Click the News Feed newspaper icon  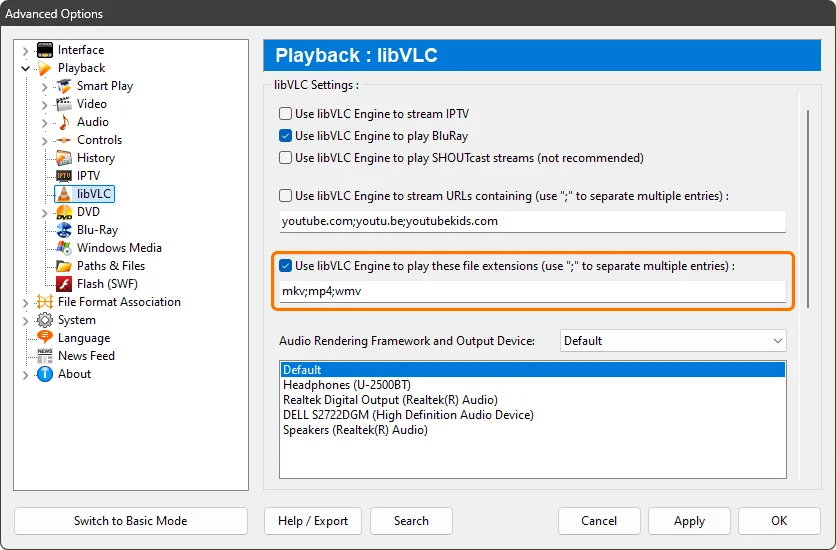45,356
